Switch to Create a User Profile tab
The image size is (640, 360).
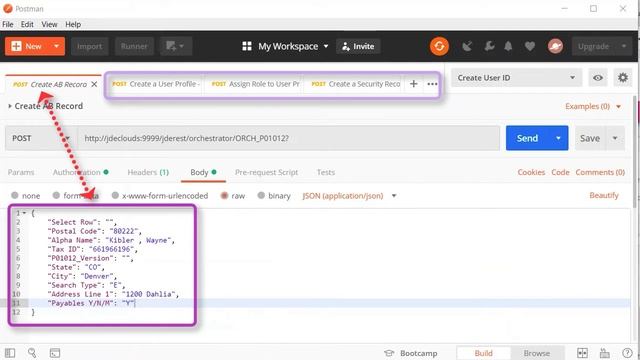(x=156, y=84)
